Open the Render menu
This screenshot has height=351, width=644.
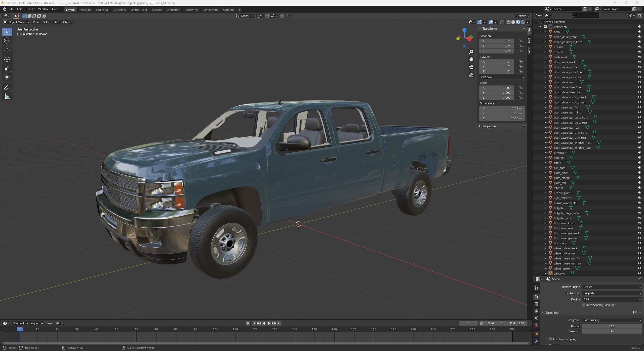point(30,9)
